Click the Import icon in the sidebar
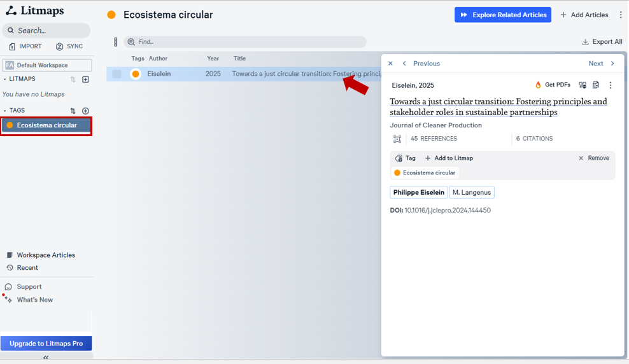Image resolution: width=629 pixels, height=364 pixels. pyautogui.click(x=12, y=46)
